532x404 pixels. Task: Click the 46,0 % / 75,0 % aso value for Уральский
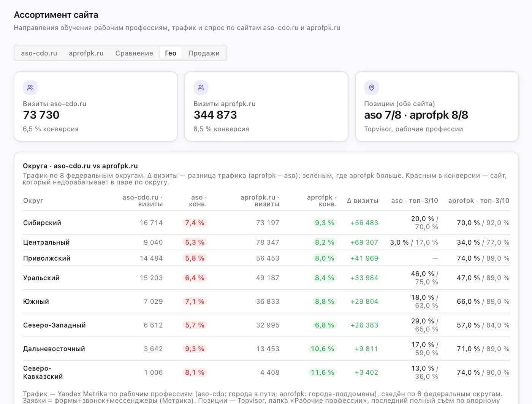tap(424, 278)
